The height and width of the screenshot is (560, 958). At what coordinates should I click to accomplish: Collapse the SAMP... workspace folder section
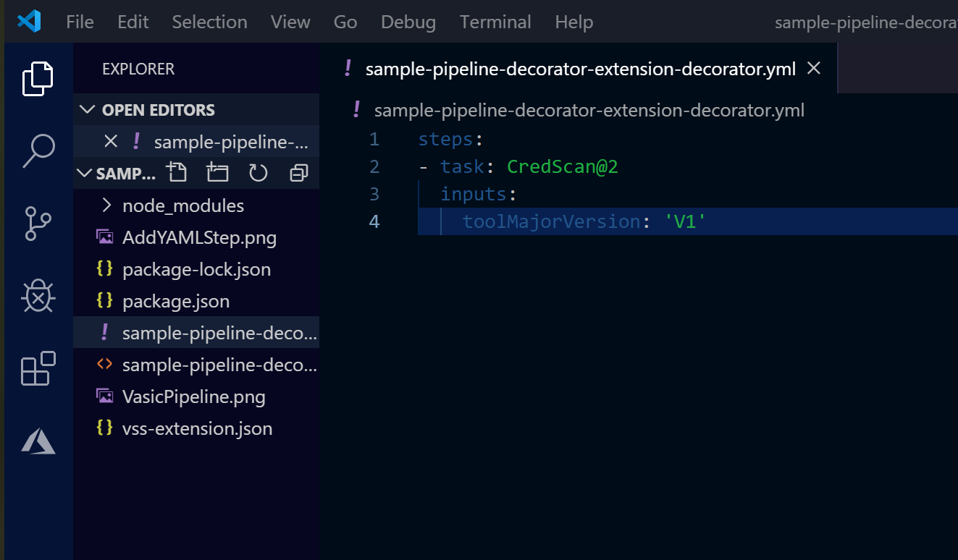pos(85,174)
